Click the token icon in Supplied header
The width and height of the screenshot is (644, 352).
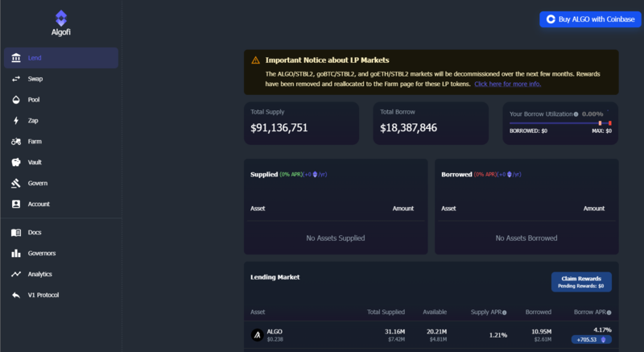315,174
